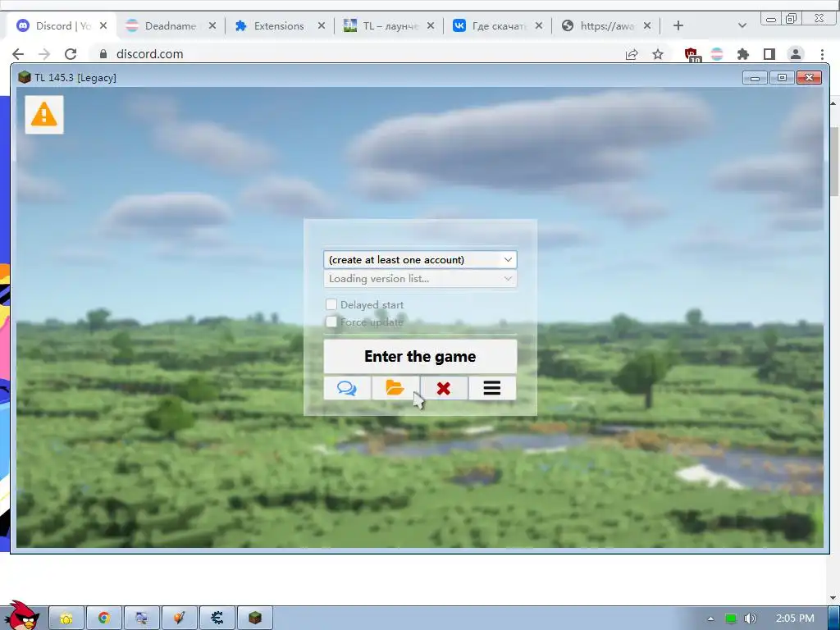Toggle the Chrome side panel
Screen dimensions: 840x630
(769, 54)
